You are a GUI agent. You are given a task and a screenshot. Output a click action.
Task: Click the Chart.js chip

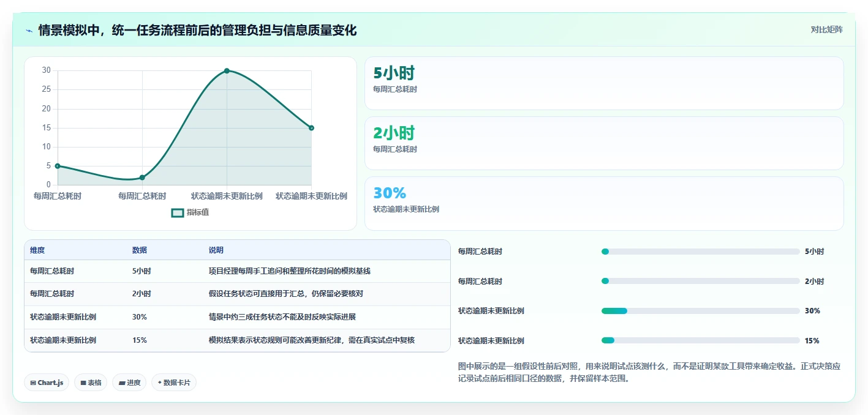pos(47,383)
